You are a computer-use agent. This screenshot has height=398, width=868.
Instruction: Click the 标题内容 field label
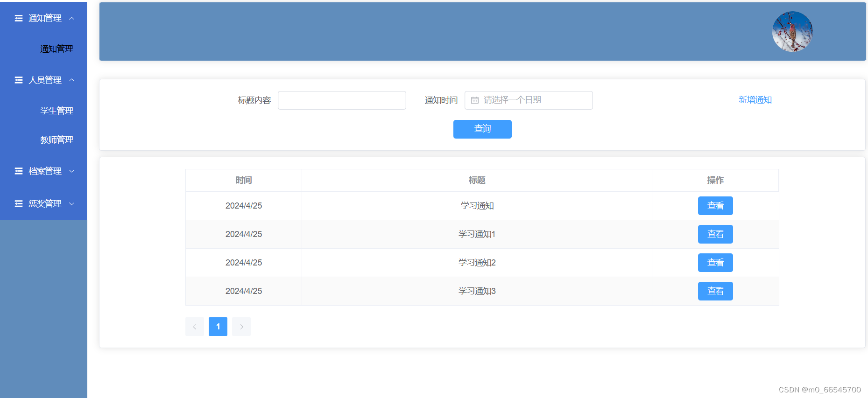(254, 100)
